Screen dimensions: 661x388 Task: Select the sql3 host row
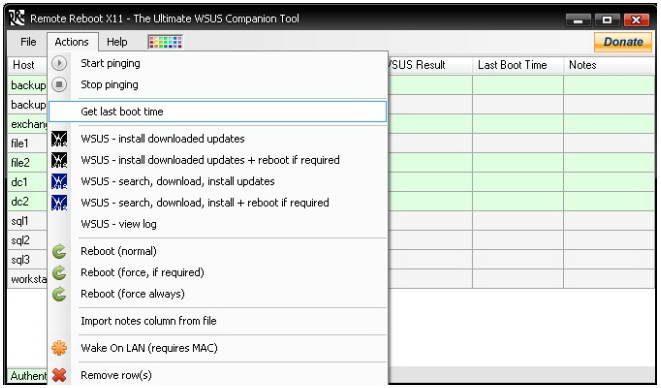click(28, 260)
